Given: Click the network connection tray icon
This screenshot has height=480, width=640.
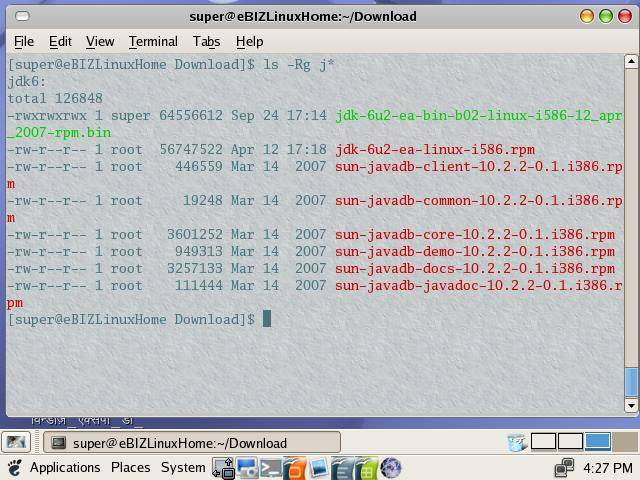Looking at the screenshot, I should (566, 467).
